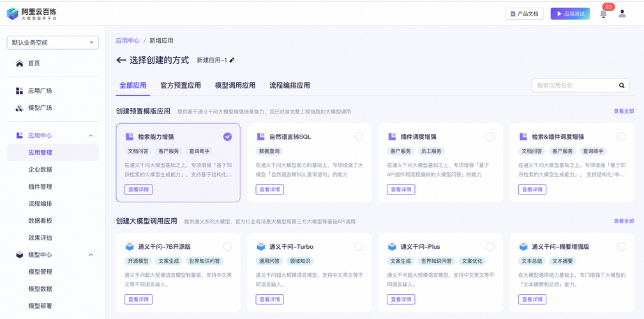
Task: Click the 检索&插件调度增强 card icon
Action: (x=523, y=137)
